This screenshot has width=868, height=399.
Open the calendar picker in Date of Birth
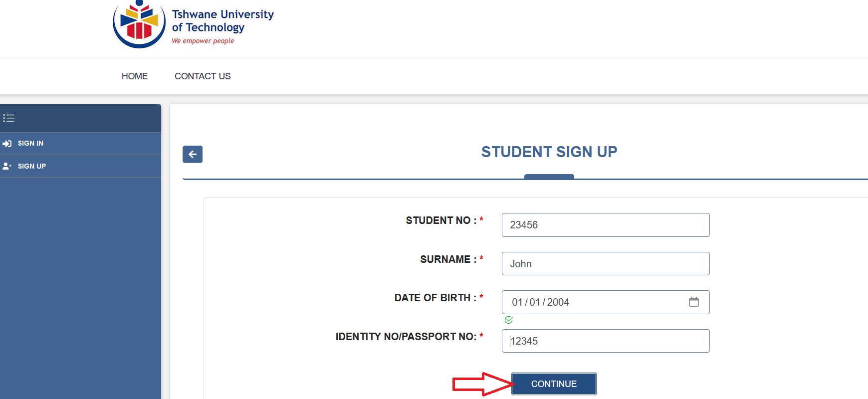pos(693,302)
